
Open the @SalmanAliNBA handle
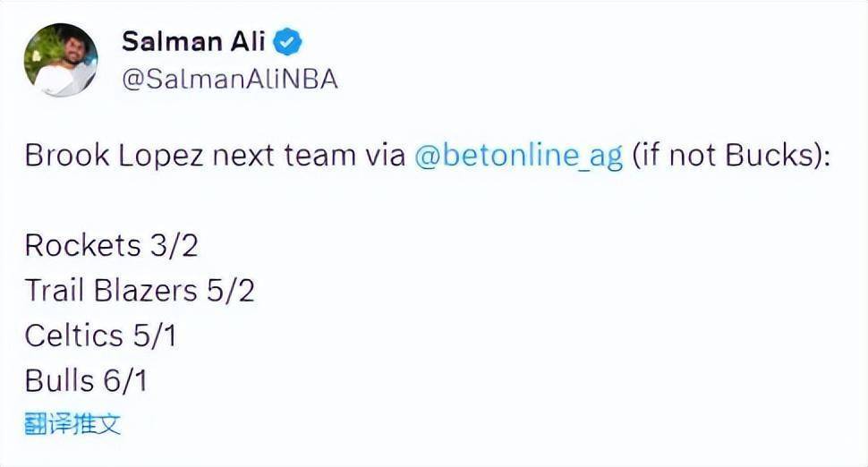coord(229,79)
